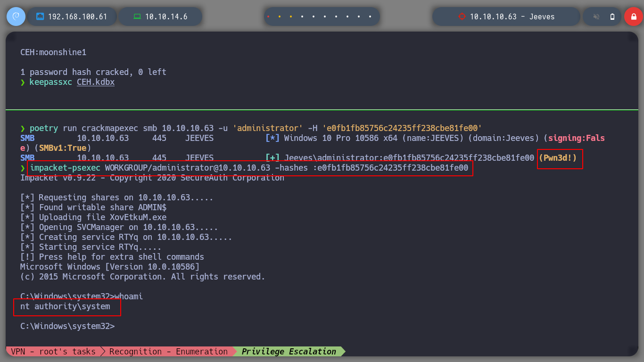Image resolution: width=644 pixels, height=362 pixels.
Task: Click 'Uploading file XovEtkuM.exe' line
Action: click(93, 217)
